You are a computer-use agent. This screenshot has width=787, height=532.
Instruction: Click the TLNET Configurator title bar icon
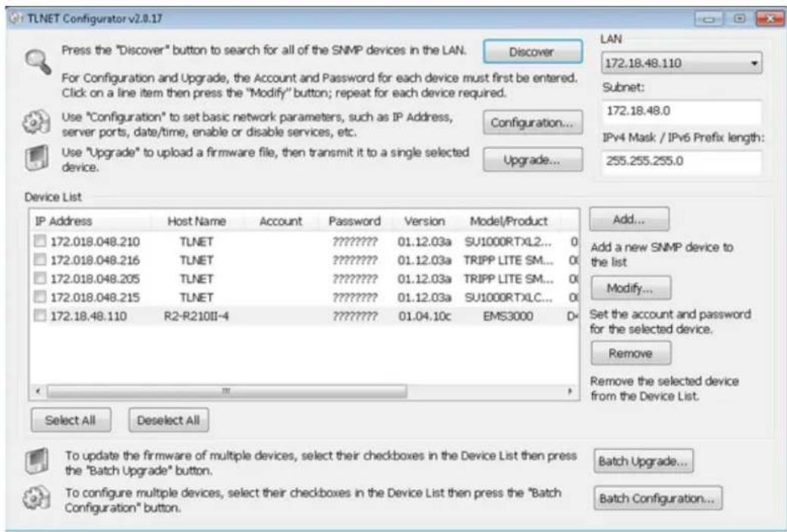(x=16, y=19)
